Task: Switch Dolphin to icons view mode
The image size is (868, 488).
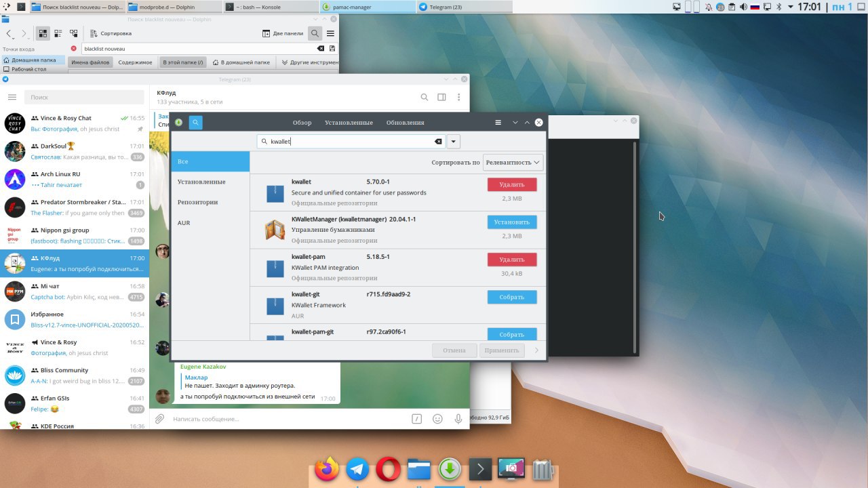Action: coord(43,33)
